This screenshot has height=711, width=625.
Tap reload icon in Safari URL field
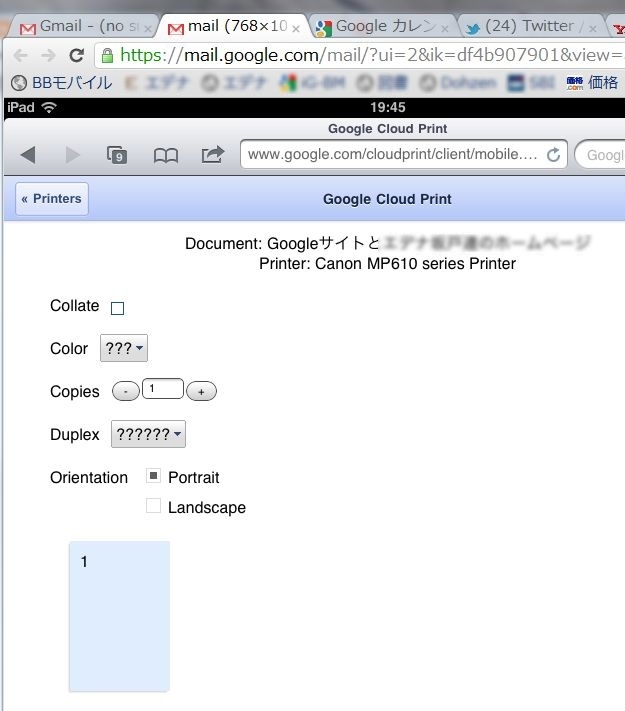point(553,155)
